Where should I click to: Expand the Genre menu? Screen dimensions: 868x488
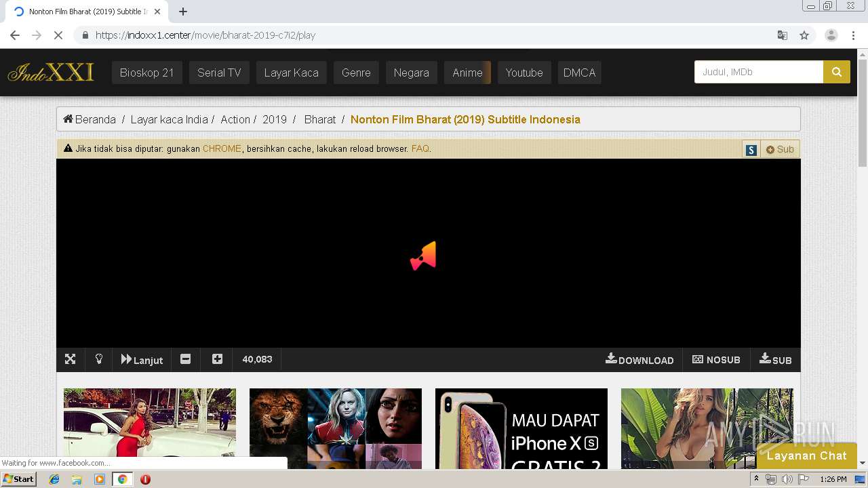click(x=356, y=73)
